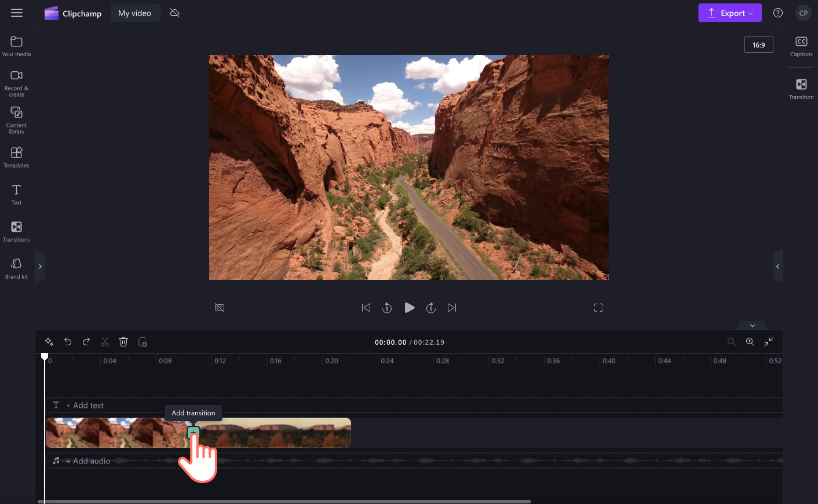The width and height of the screenshot is (818, 504).
Task: Enter fullscreen preview mode
Action: (x=598, y=308)
